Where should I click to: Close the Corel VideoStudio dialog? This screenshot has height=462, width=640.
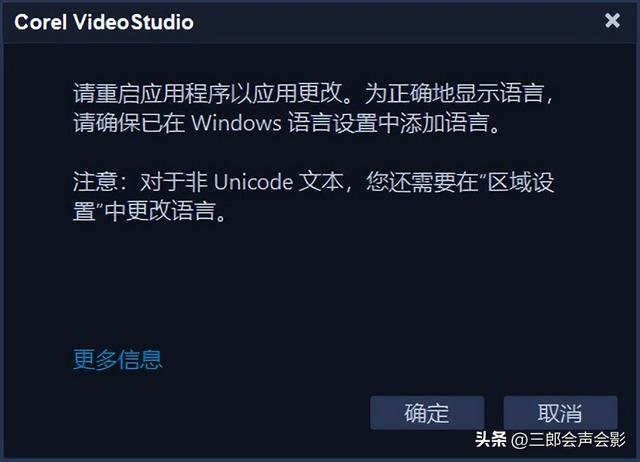pos(612,20)
